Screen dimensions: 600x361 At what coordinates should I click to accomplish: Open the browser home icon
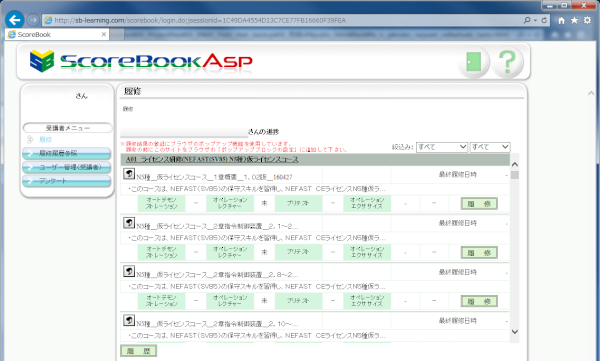(x=561, y=20)
